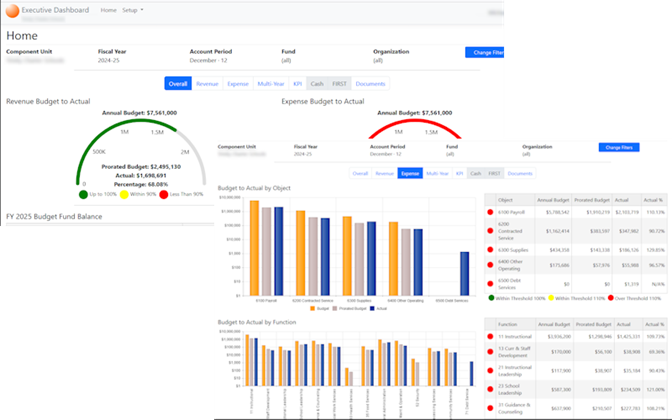Select Multi-Year tab in the Home view
The width and height of the screenshot is (672, 420).
pyautogui.click(x=271, y=84)
